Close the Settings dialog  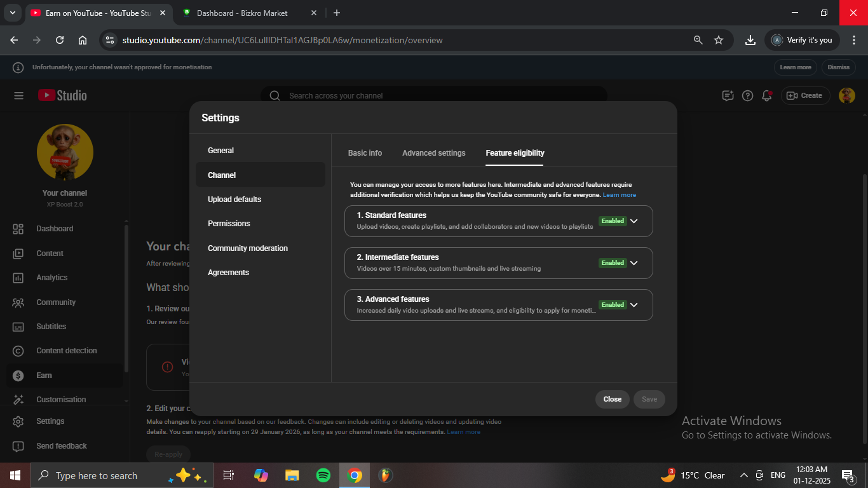pos(612,399)
